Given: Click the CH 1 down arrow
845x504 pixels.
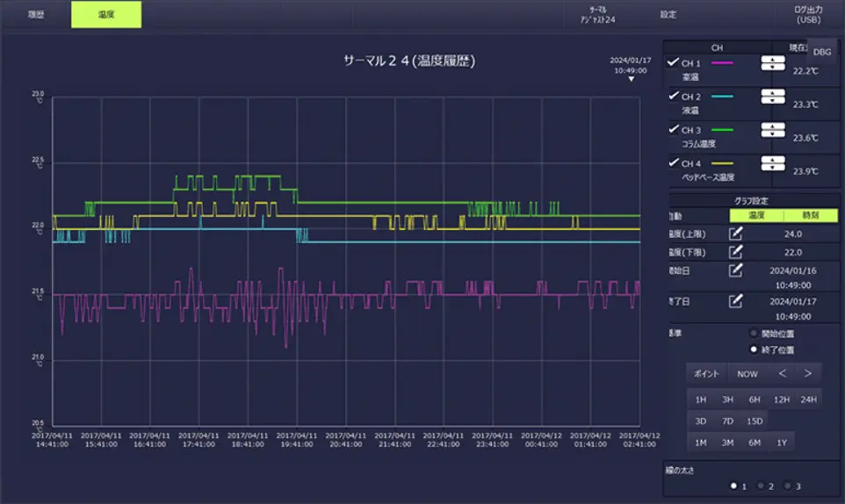Looking at the screenshot, I should [x=773, y=67].
